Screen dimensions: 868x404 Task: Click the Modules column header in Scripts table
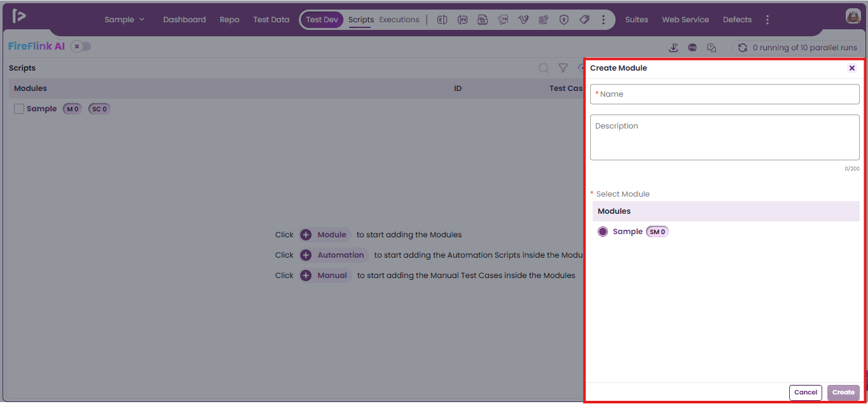31,88
